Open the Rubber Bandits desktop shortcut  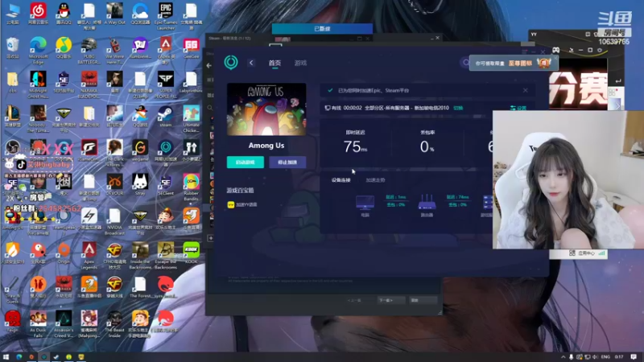coord(191,187)
